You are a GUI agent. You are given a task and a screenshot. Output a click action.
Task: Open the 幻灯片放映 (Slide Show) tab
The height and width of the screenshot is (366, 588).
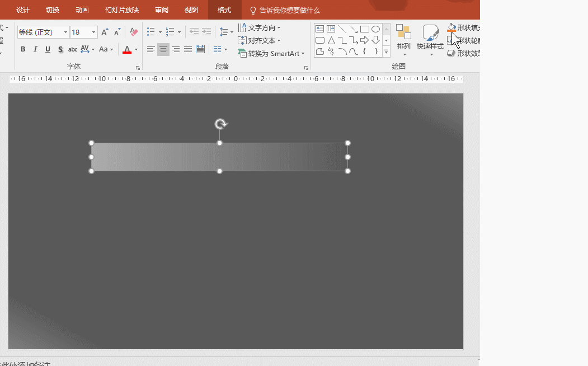coord(122,10)
